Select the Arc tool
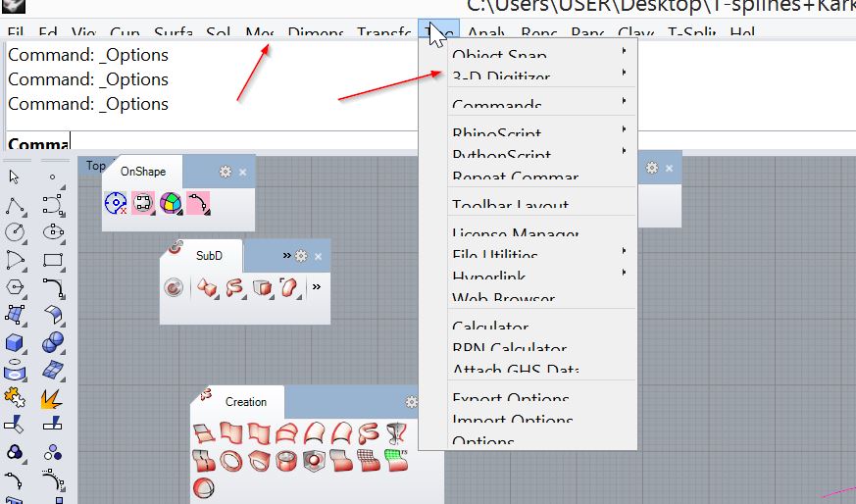This screenshot has height=504, width=856. (16, 260)
